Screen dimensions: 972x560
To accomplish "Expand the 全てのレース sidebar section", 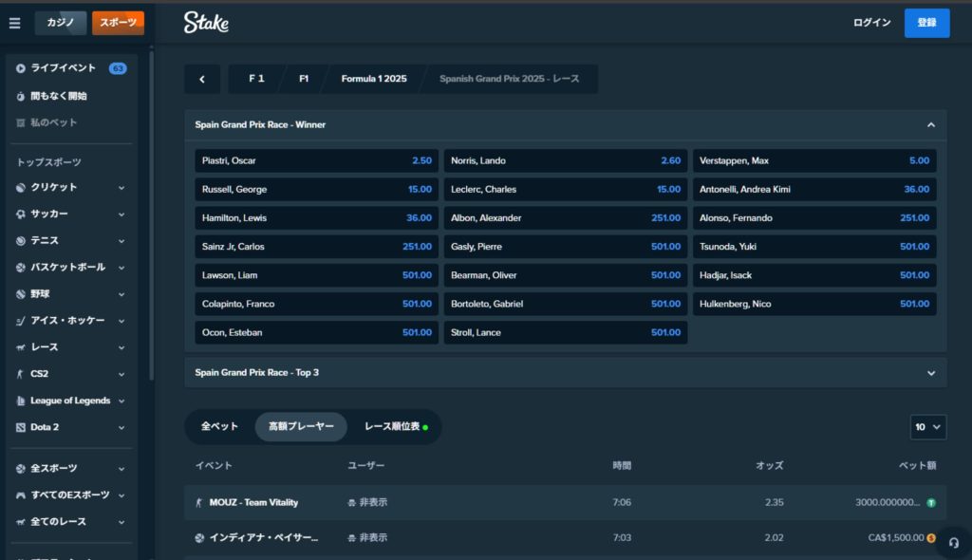I will [x=121, y=523].
